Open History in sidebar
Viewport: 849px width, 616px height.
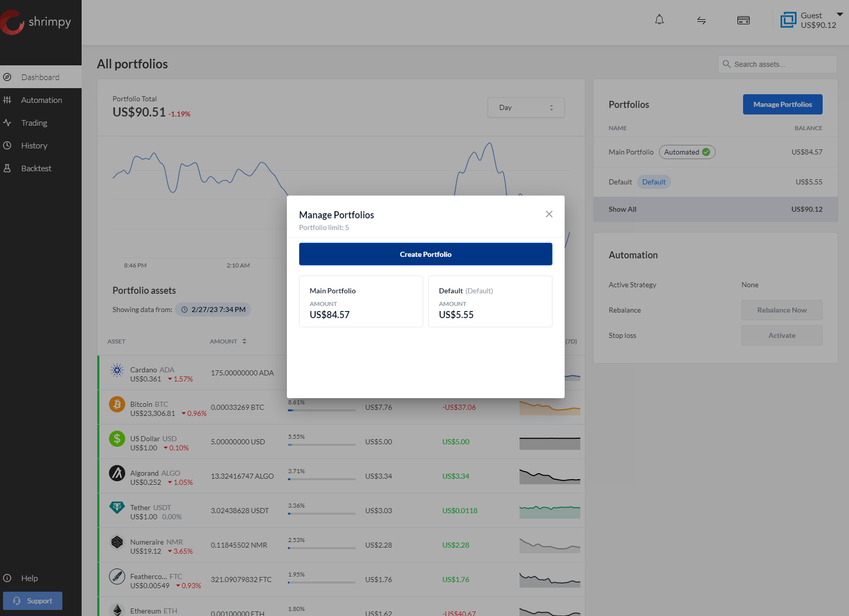(41, 145)
